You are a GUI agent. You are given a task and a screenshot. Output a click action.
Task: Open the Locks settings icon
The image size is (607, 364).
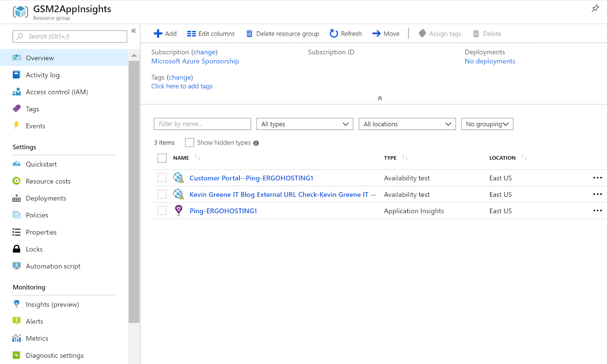click(16, 249)
